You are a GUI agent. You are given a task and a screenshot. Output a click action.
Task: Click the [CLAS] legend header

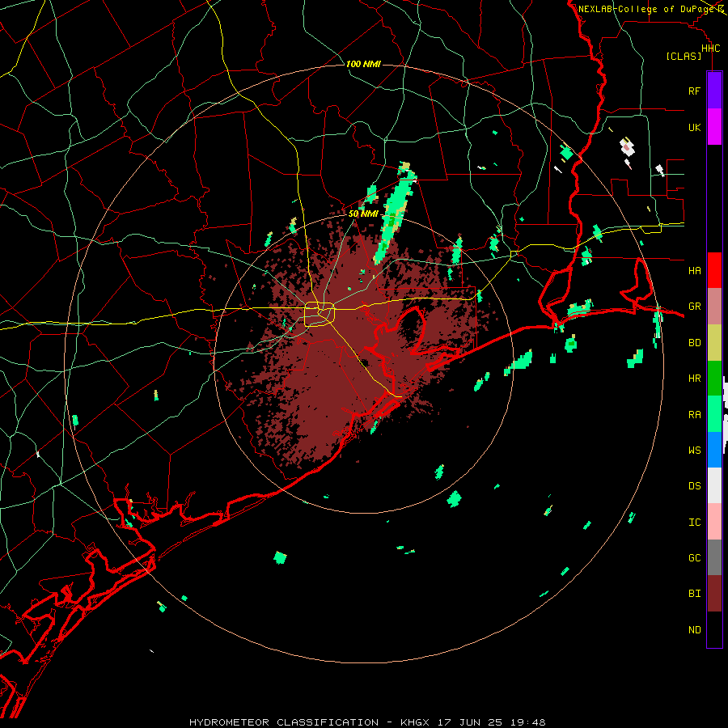tap(684, 57)
